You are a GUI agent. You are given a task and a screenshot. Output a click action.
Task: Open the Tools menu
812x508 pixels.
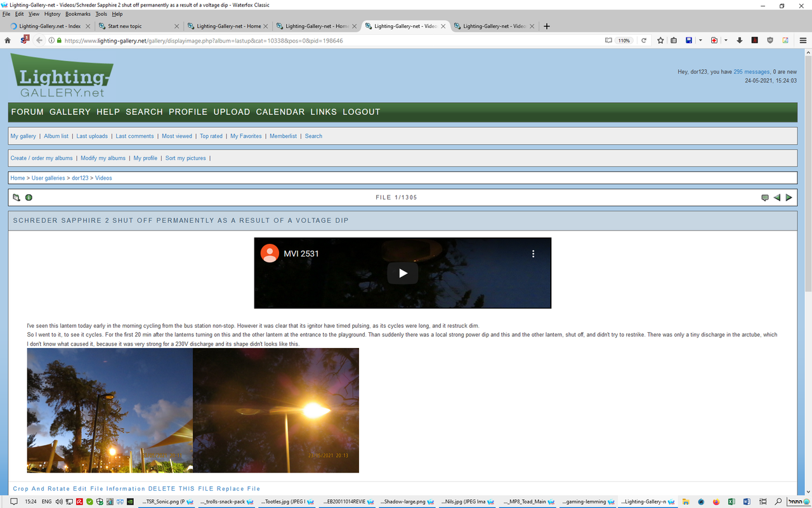[101, 13]
